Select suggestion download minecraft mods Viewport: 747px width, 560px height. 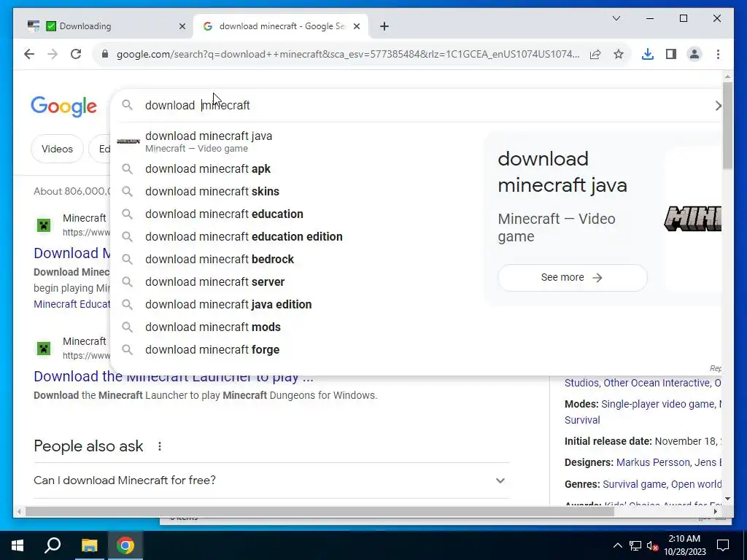[295, 327]
